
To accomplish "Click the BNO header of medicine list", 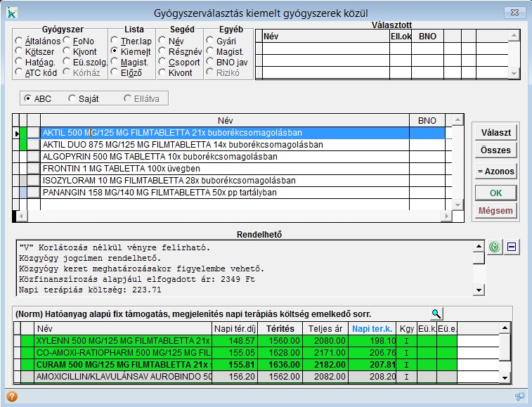I will (427, 120).
